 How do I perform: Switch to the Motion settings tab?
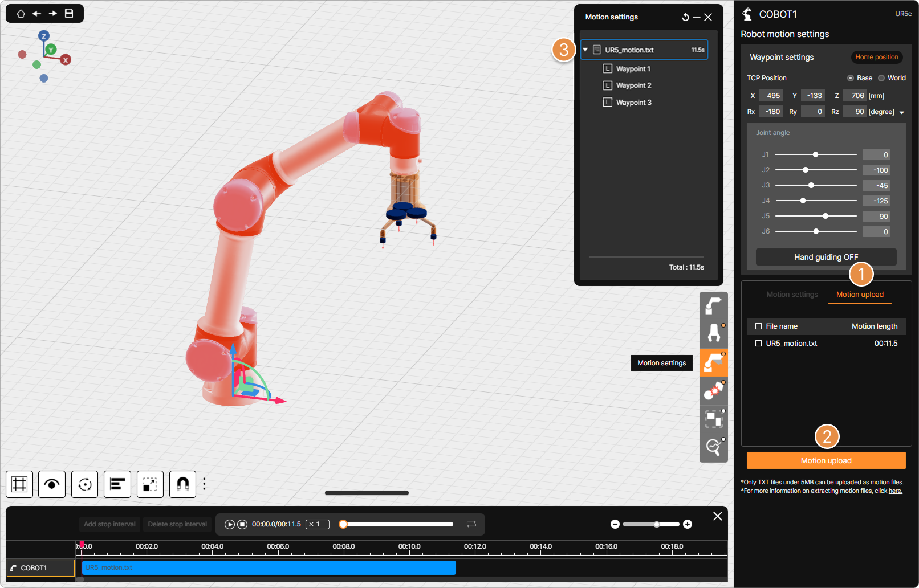pyautogui.click(x=792, y=295)
